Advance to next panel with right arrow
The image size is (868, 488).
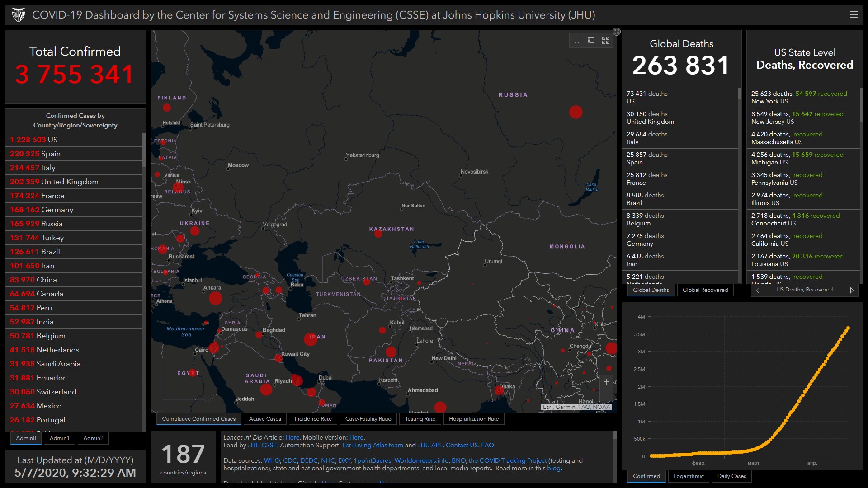pos(852,290)
